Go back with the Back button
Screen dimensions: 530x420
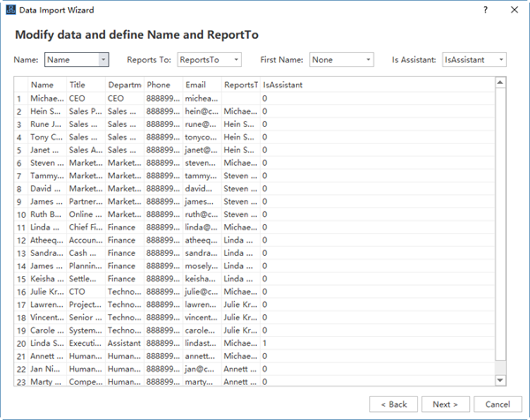(x=394, y=404)
